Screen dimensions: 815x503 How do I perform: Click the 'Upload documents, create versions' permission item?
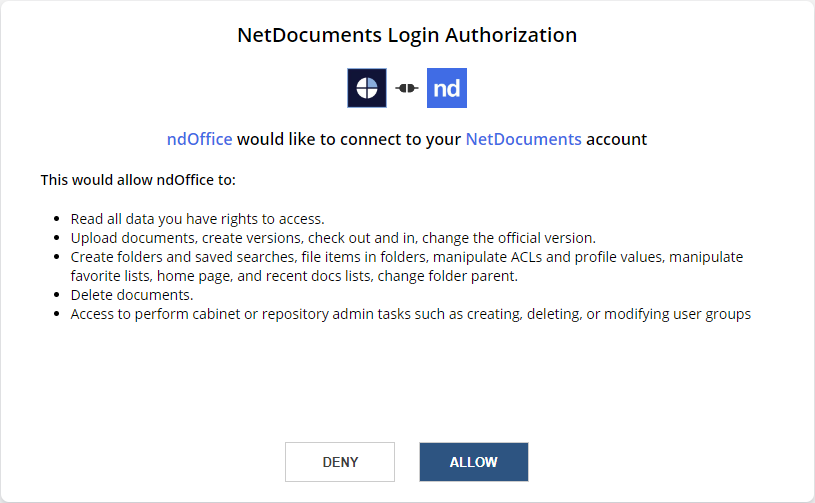pos(333,238)
